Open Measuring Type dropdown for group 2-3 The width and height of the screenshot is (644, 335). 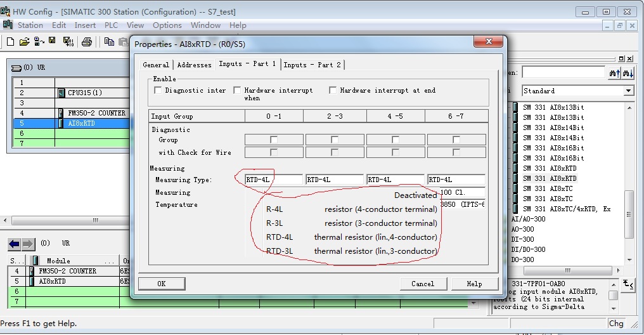pyautogui.click(x=334, y=180)
